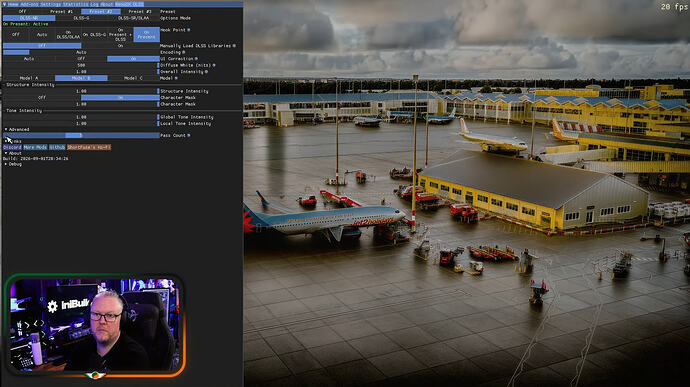
Task: Select Off in the Preset row
Action: (x=22, y=11)
